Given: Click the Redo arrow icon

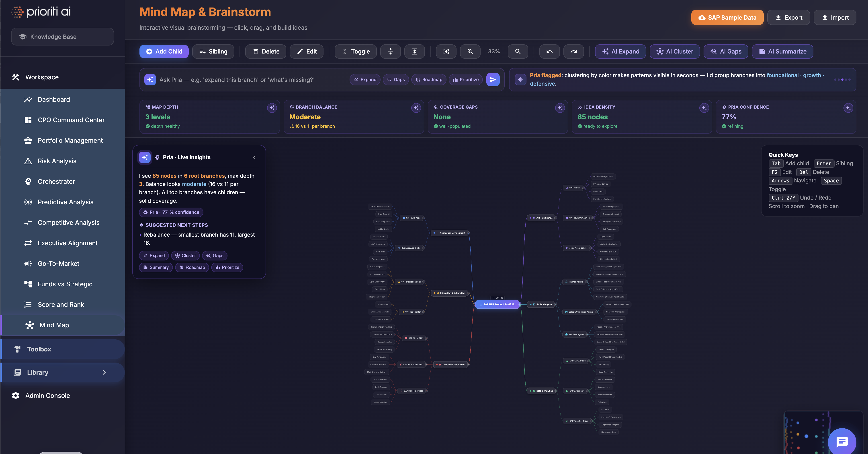Looking at the screenshot, I should click(573, 51).
